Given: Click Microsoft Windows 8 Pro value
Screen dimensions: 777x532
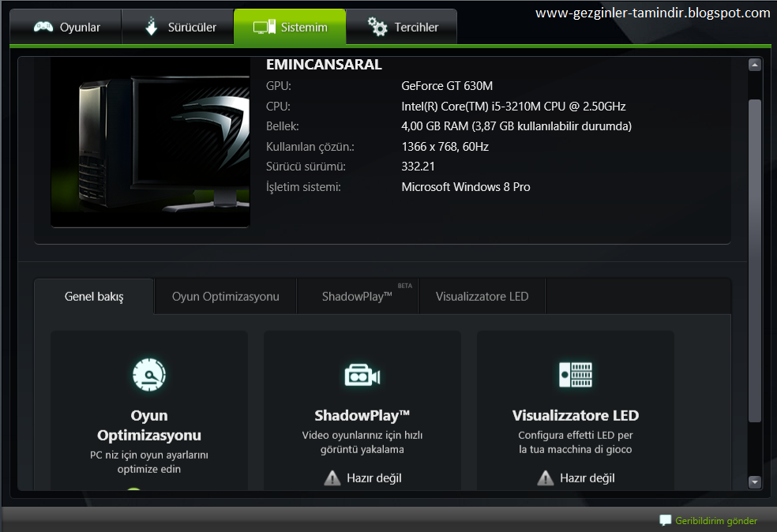Looking at the screenshot, I should pyautogui.click(x=466, y=187).
